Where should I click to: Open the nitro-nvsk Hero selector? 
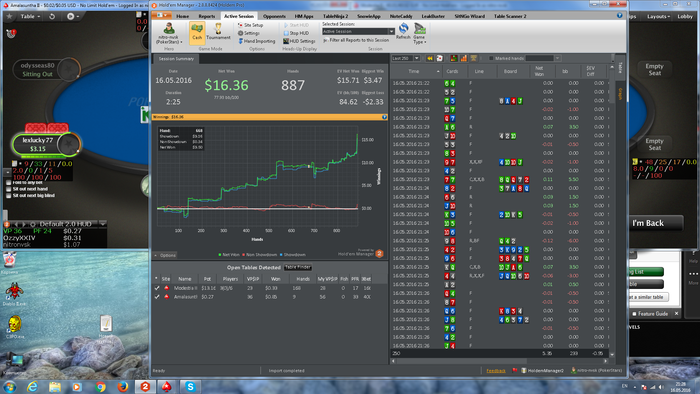pyautogui.click(x=169, y=33)
